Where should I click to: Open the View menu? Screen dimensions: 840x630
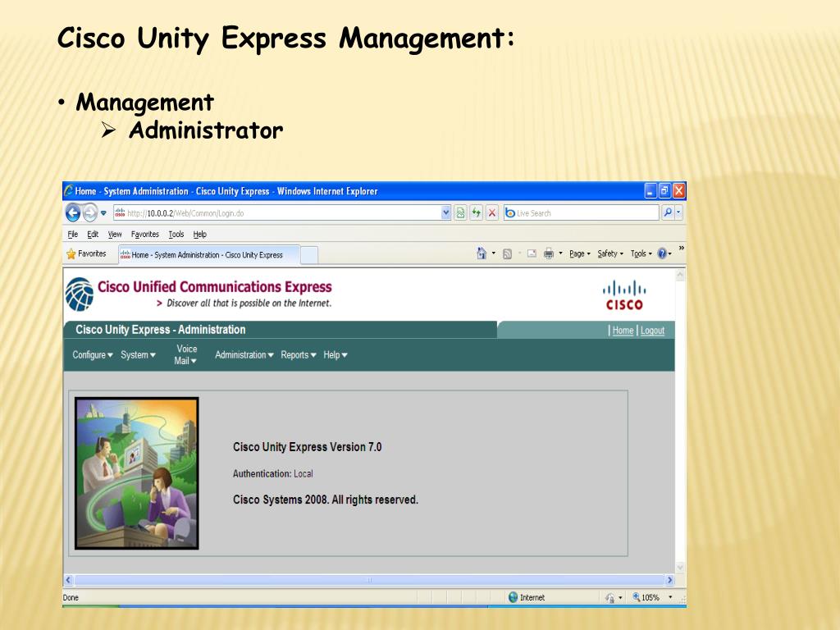[115, 234]
